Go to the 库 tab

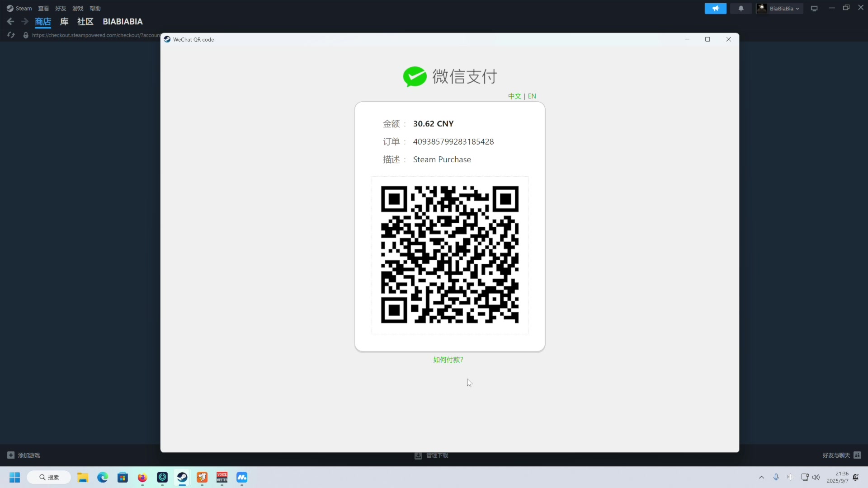coord(64,22)
